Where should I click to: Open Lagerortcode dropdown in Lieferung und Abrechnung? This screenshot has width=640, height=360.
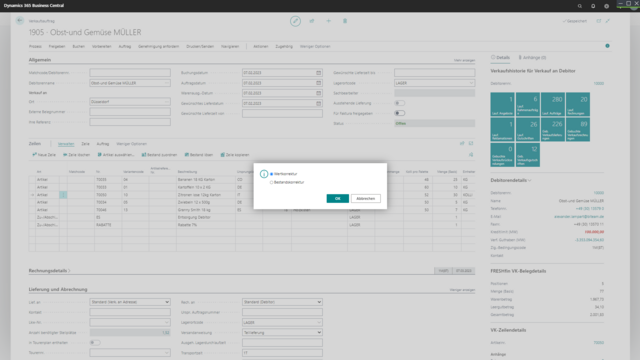point(319,322)
